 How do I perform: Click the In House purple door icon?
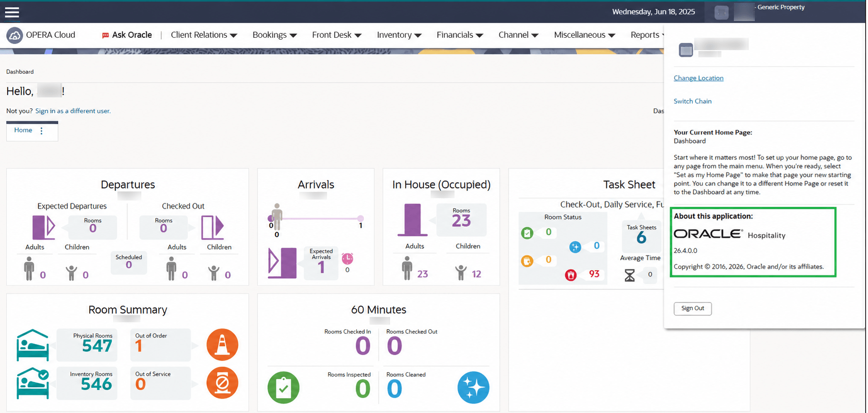(413, 220)
